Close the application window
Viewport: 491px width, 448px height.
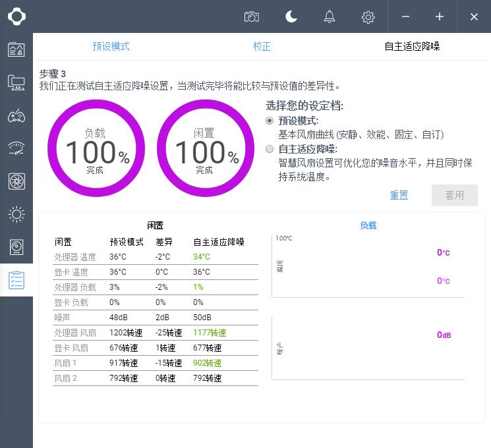coord(474,16)
